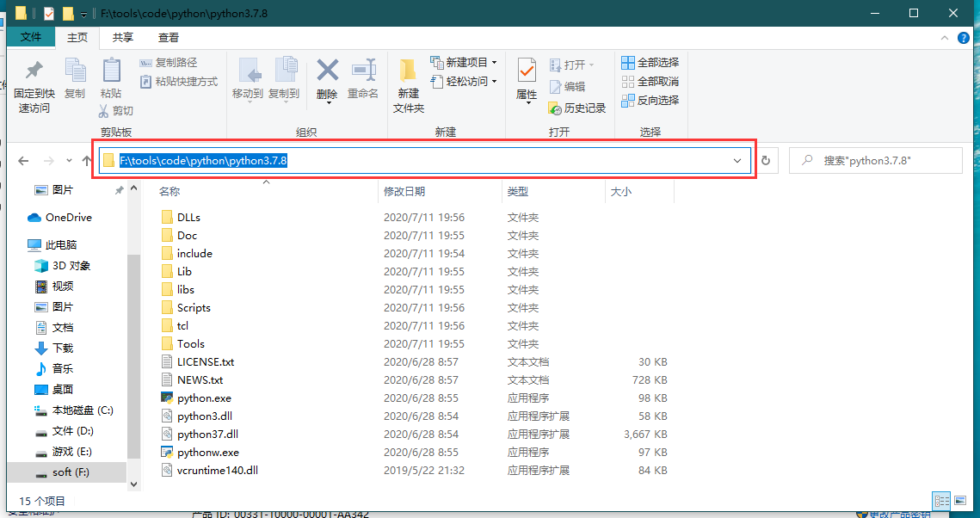Select the DLLs folder
The height and width of the screenshot is (518, 980).
(x=188, y=218)
